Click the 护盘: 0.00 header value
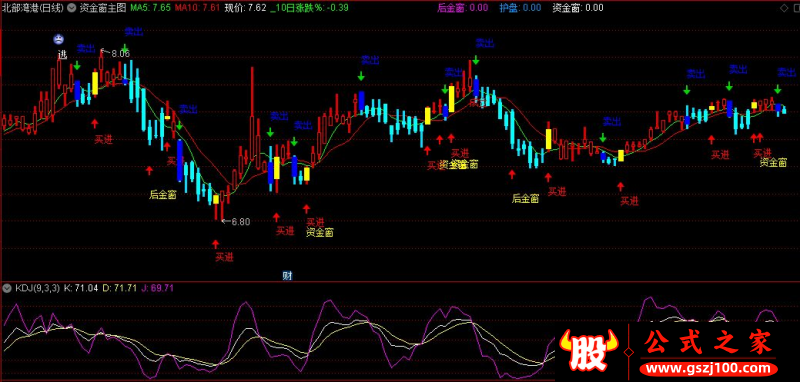This screenshot has height=382, width=800. [520, 8]
